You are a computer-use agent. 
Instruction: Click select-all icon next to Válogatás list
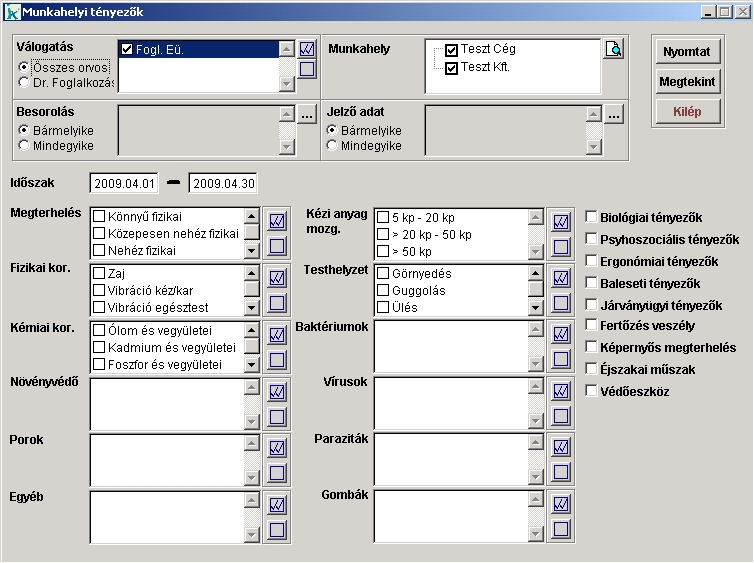[x=307, y=48]
